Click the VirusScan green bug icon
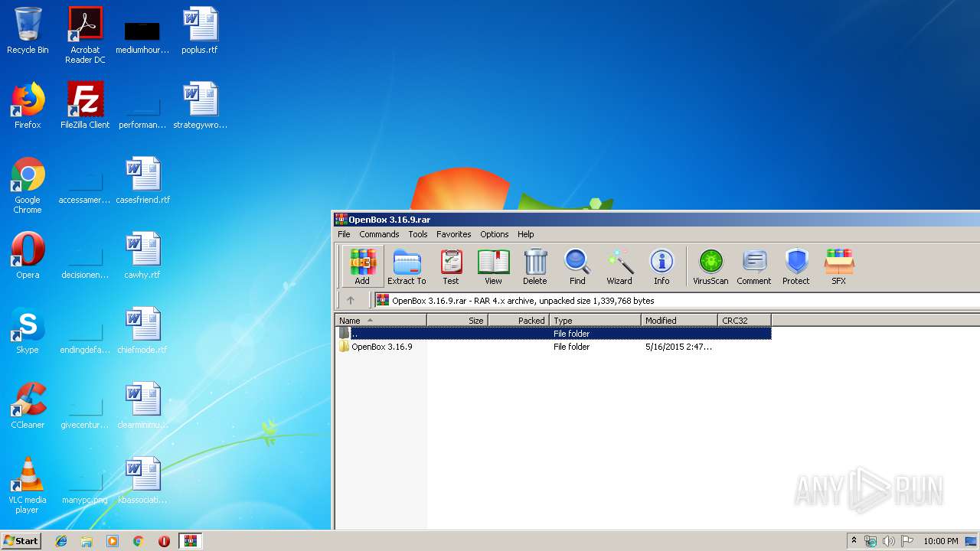 point(710,266)
